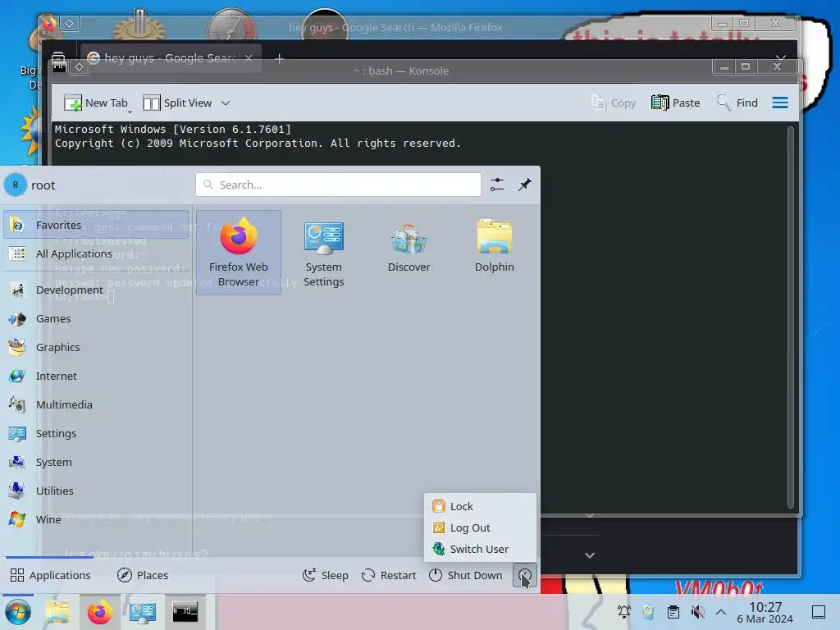Launch Dolphin file manager from favorites
This screenshot has width=840, height=630.
[494, 253]
